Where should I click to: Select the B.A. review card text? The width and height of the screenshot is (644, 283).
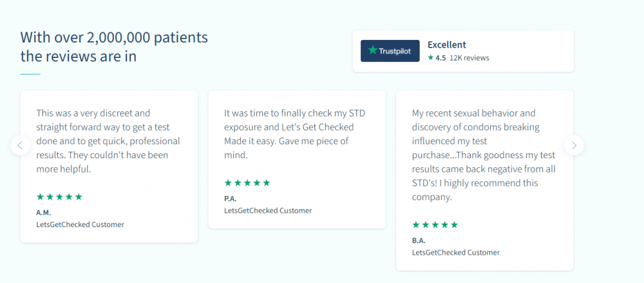pos(483,154)
